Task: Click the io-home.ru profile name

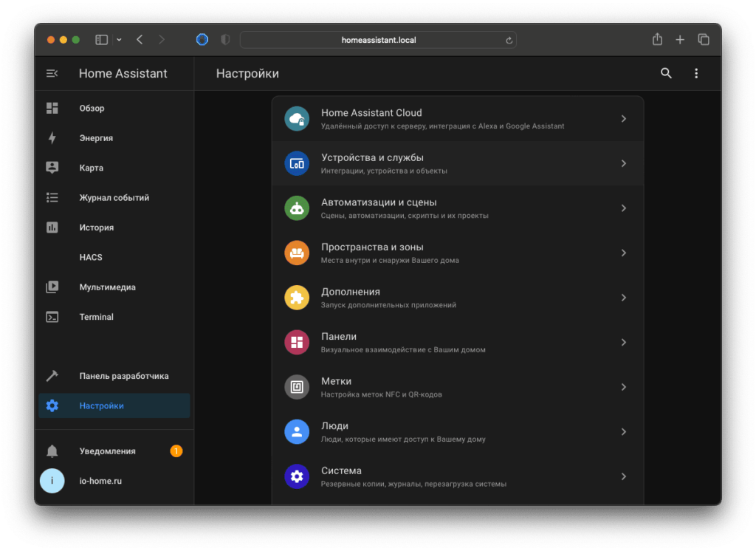Action: click(100, 481)
